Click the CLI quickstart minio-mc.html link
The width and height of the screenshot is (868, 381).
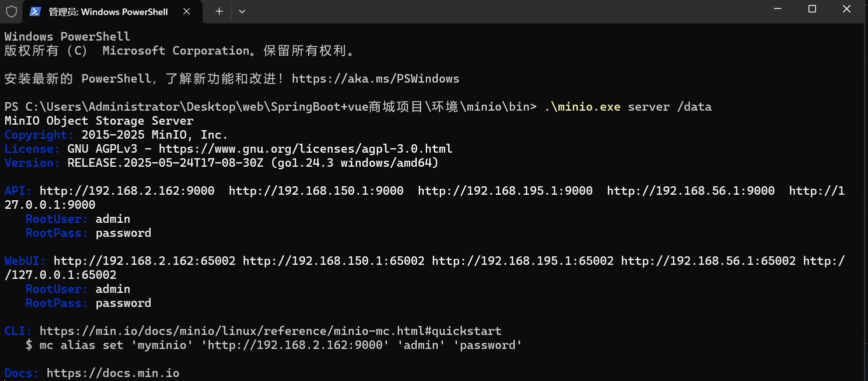[x=270, y=331]
